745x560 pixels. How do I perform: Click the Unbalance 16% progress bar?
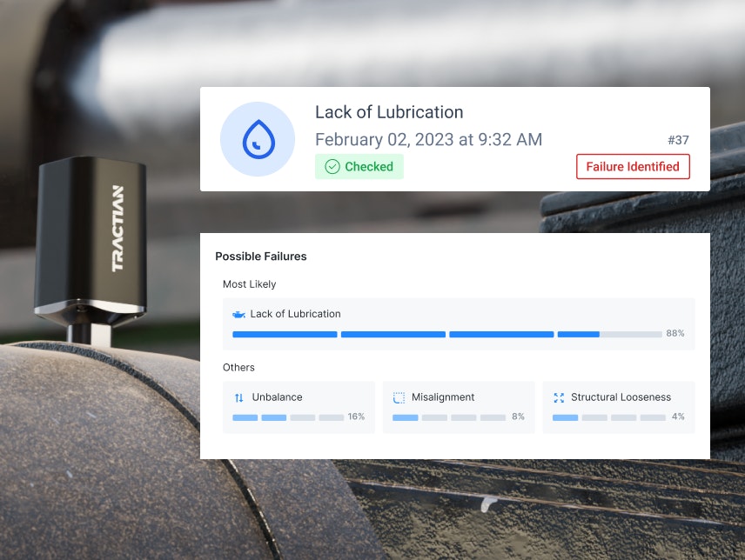point(288,417)
